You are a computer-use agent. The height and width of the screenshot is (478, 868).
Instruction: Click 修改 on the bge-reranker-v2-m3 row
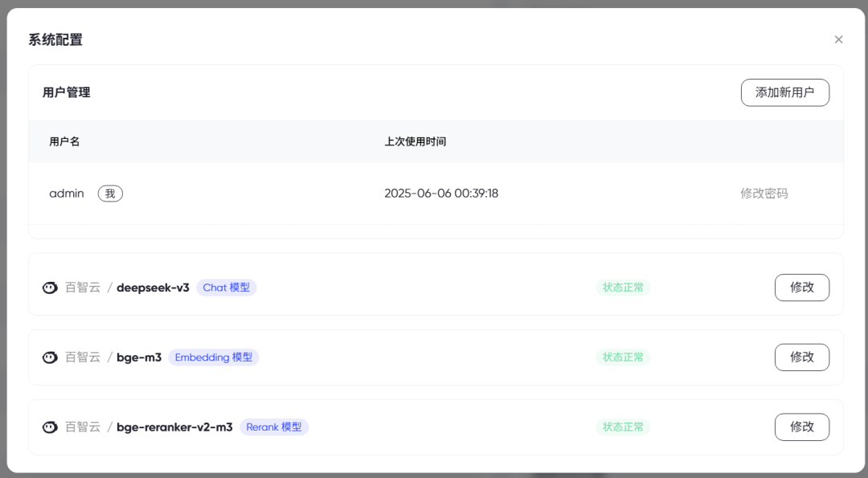[801, 427]
